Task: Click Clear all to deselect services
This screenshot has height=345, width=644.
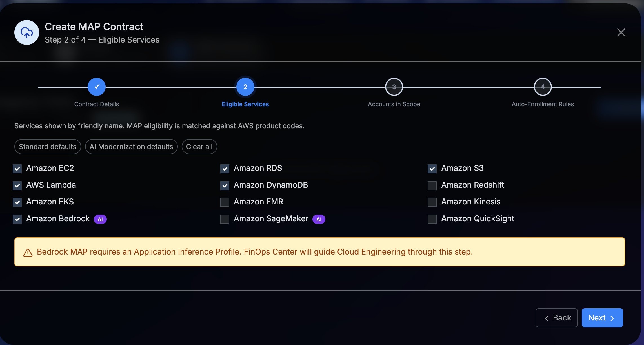Action: point(199,147)
